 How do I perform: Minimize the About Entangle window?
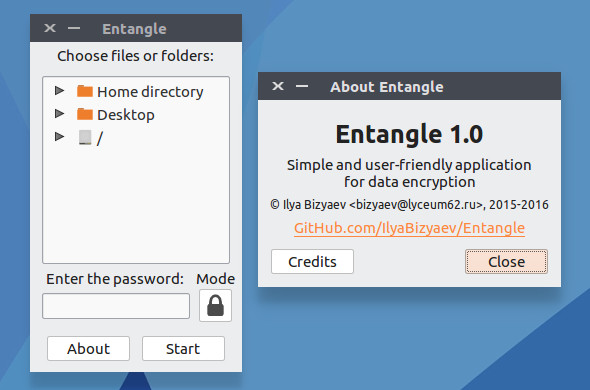(302, 86)
